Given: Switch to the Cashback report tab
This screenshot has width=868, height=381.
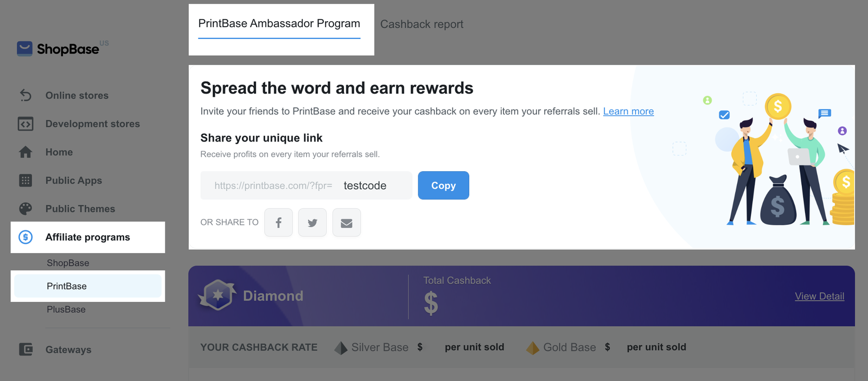Looking at the screenshot, I should tap(422, 24).
